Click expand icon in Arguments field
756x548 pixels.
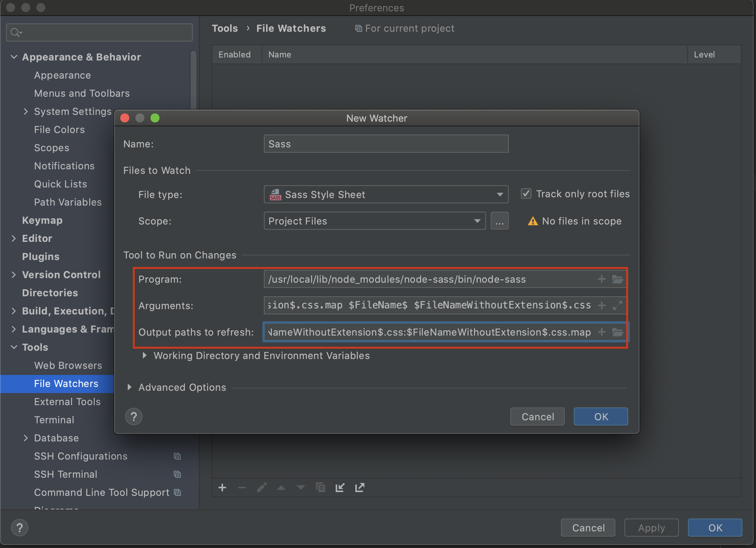pos(617,305)
